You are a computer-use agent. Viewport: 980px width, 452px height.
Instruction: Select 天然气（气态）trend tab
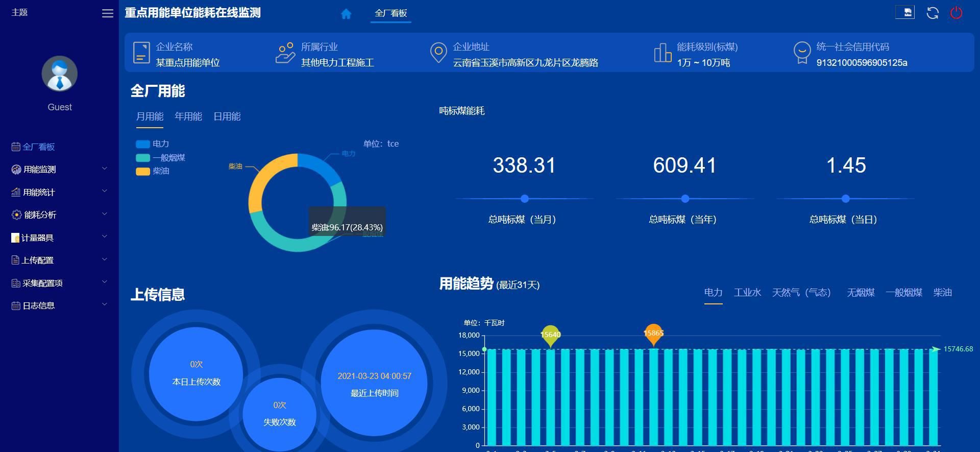801,293
